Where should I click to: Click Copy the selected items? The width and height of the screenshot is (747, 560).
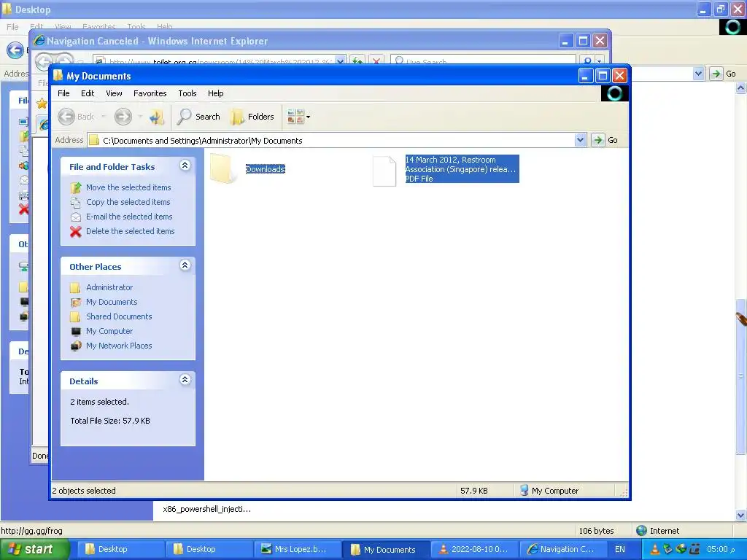[x=128, y=202]
